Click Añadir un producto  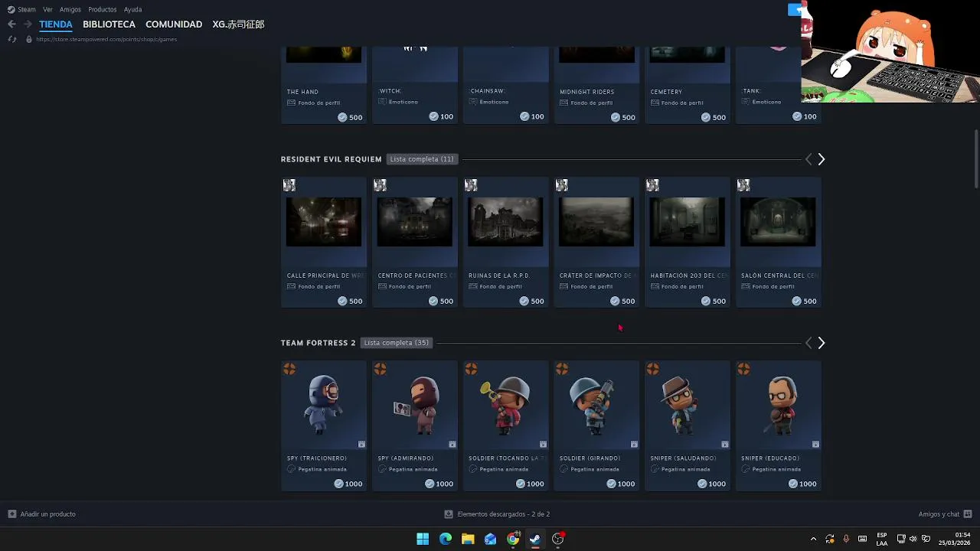tap(42, 514)
